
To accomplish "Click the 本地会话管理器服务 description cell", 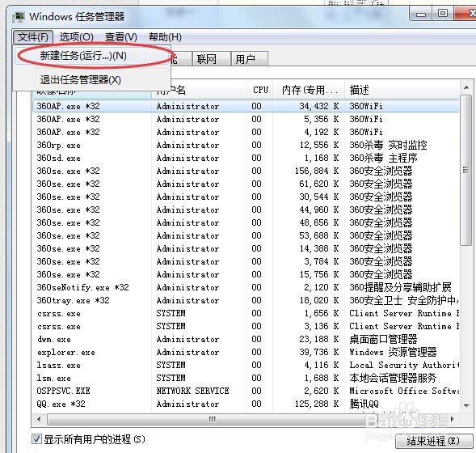I will pyautogui.click(x=393, y=378).
